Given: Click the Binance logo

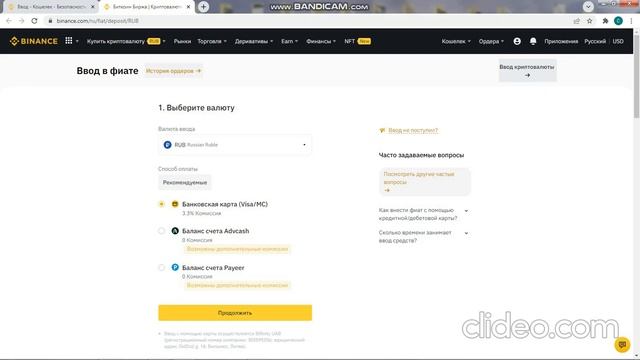Looking at the screenshot, I should tap(33, 41).
